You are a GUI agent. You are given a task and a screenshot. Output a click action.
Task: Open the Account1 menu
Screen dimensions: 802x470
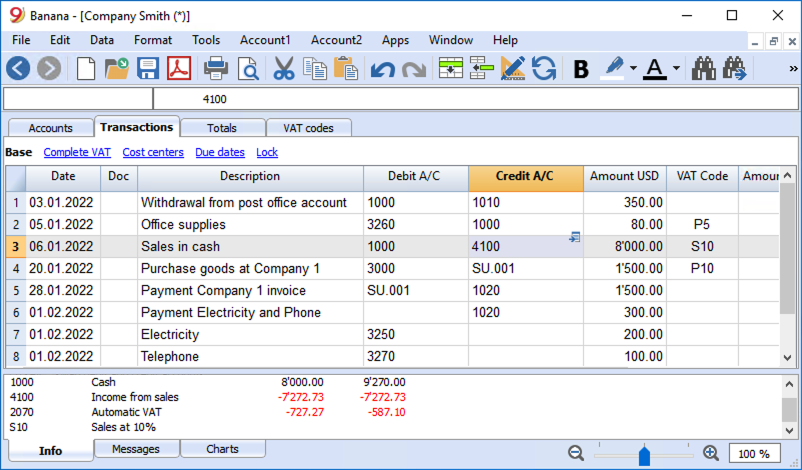[265, 40]
